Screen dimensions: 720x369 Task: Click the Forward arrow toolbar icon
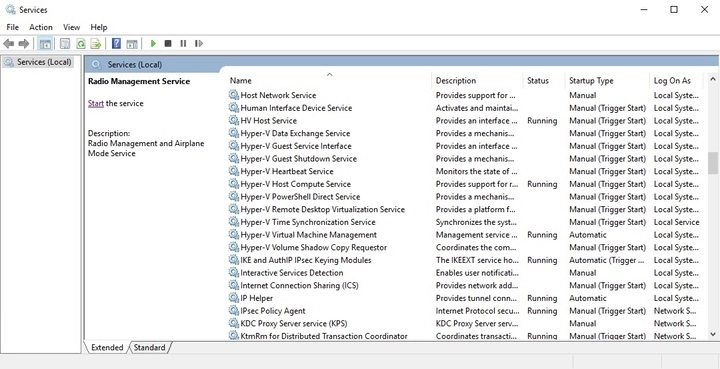point(24,44)
